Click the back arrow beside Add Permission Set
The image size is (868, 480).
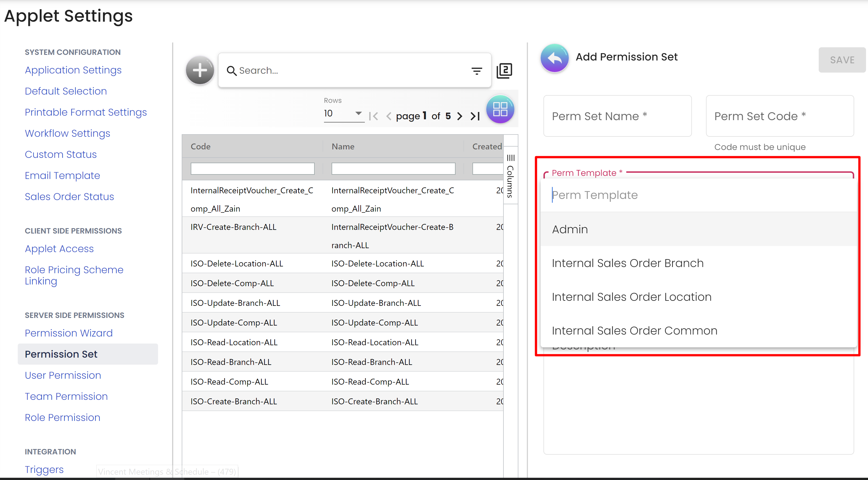[x=555, y=58]
